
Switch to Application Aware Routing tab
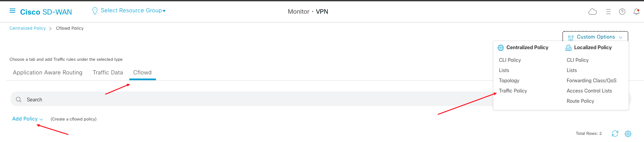[48, 72]
